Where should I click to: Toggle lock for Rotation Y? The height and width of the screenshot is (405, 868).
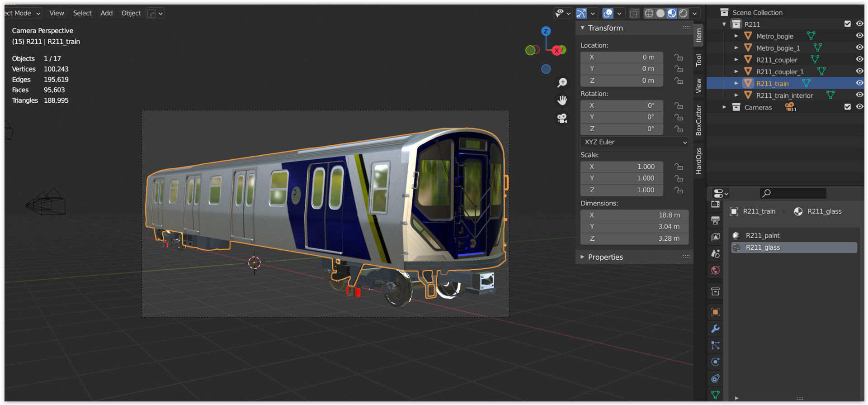pyautogui.click(x=679, y=117)
